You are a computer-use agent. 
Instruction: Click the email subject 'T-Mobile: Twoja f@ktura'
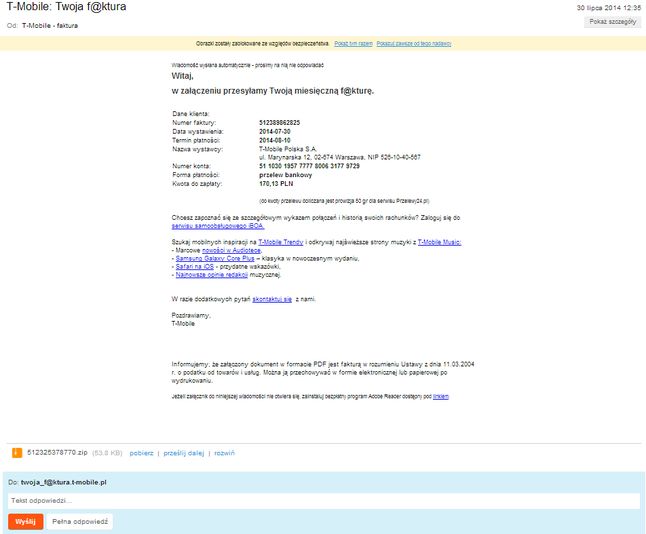pyautogui.click(x=66, y=7)
